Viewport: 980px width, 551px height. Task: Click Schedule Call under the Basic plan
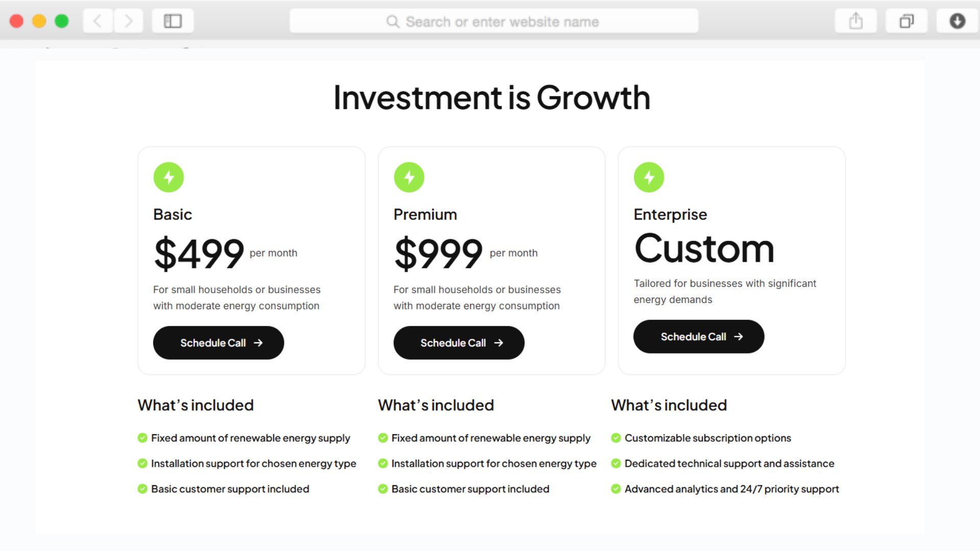[218, 343]
